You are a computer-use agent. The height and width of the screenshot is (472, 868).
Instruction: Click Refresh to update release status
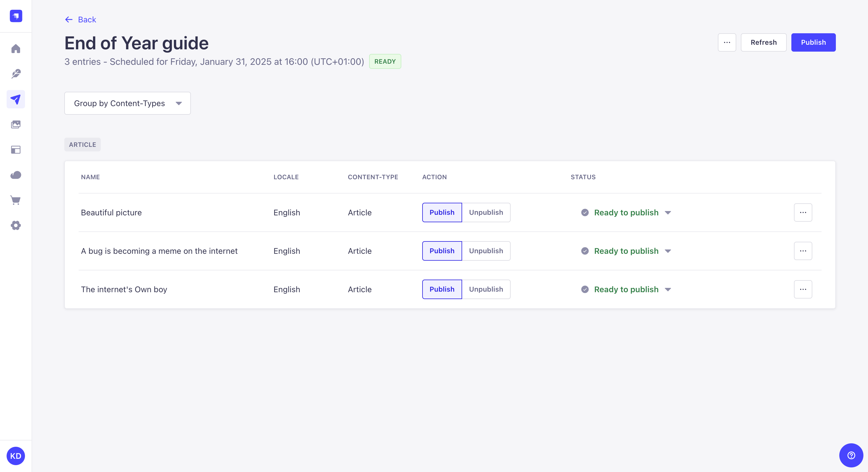[x=763, y=42]
